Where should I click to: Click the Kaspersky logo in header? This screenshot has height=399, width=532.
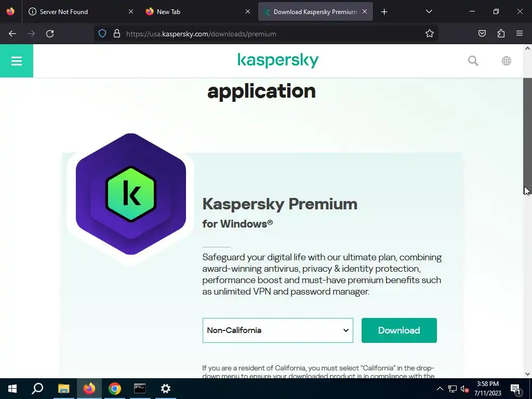pyautogui.click(x=278, y=60)
